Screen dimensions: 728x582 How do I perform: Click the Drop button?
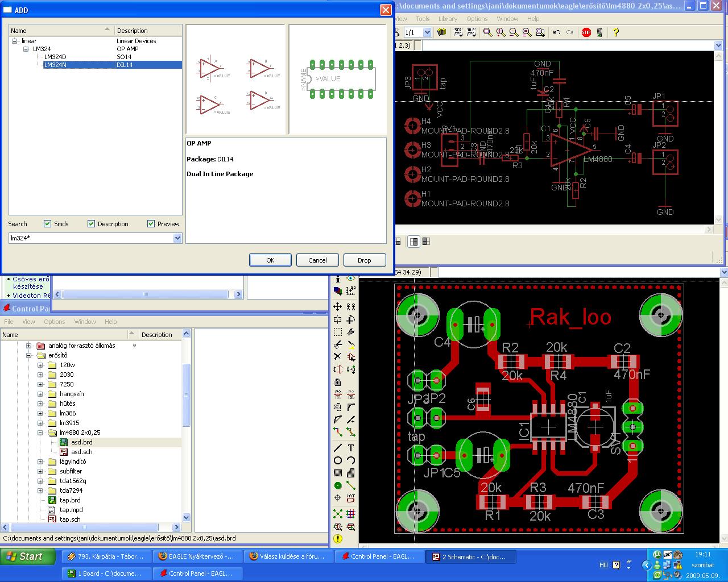(365, 260)
